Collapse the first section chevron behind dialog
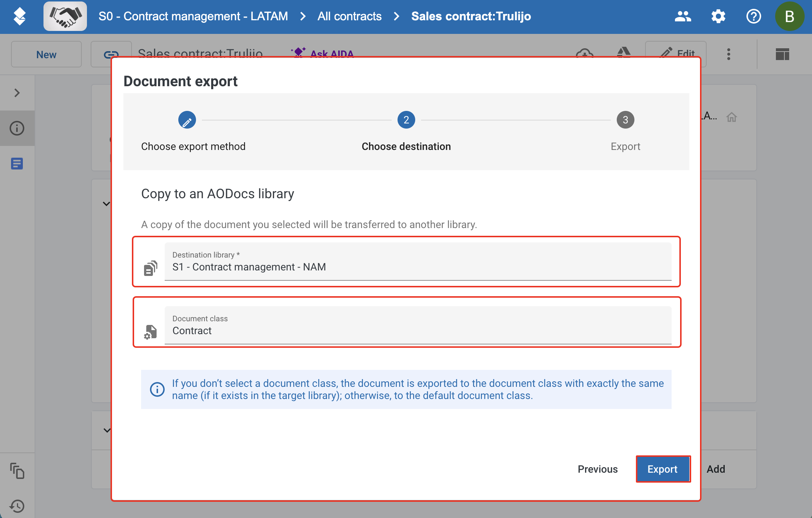The image size is (812, 518). pos(106,204)
